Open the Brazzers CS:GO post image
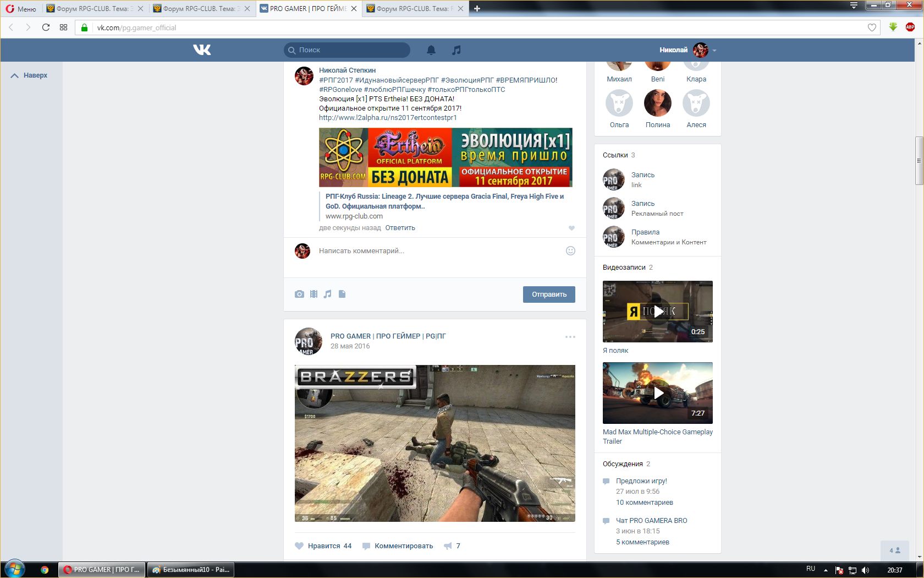 point(435,443)
